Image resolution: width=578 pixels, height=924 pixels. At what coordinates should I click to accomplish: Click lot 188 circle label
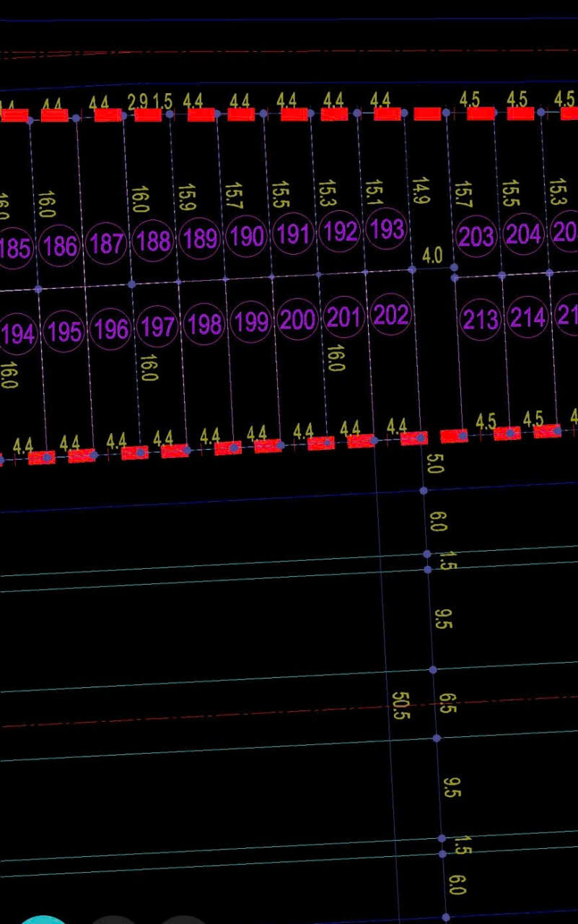pyautogui.click(x=153, y=241)
